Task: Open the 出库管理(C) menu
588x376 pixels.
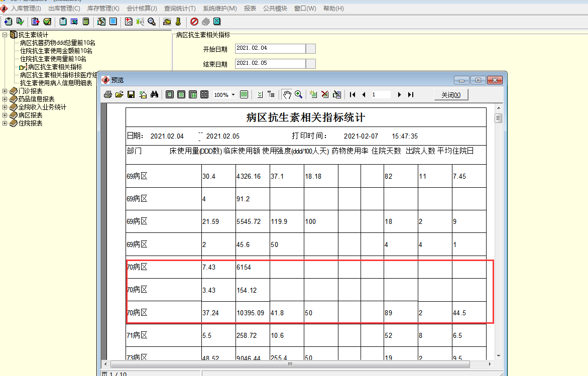Action: pyautogui.click(x=64, y=8)
